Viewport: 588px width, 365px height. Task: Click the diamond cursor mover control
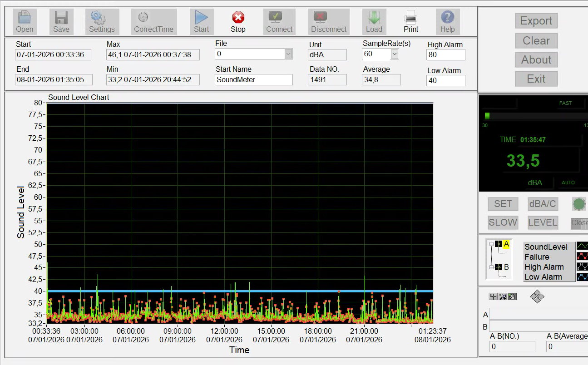pos(537,297)
